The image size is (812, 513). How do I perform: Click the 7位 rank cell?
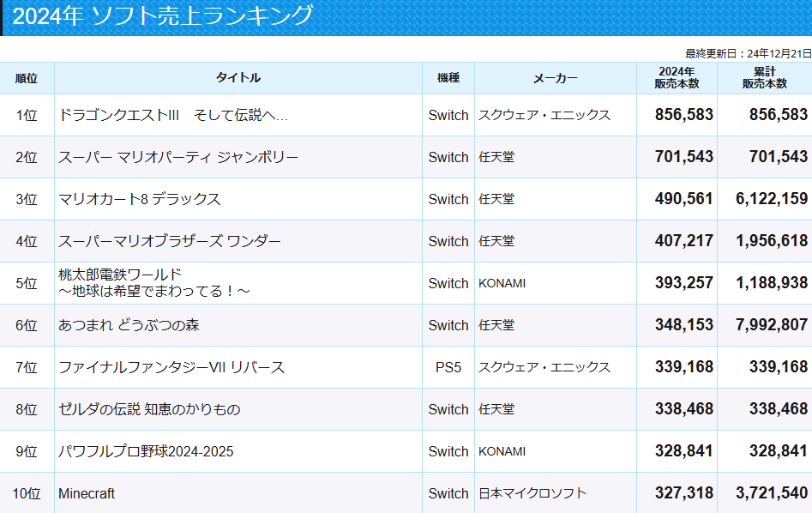coord(27,367)
